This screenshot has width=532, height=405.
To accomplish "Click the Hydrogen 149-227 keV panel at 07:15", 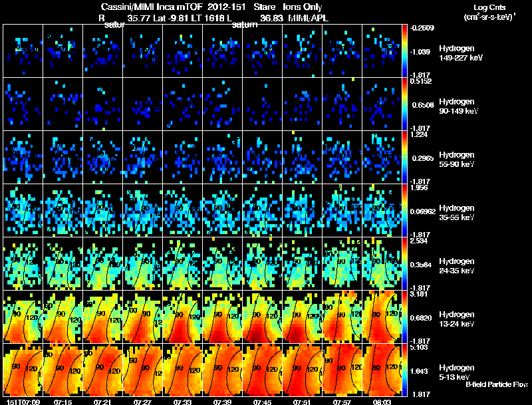I will (x=63, y=51).
